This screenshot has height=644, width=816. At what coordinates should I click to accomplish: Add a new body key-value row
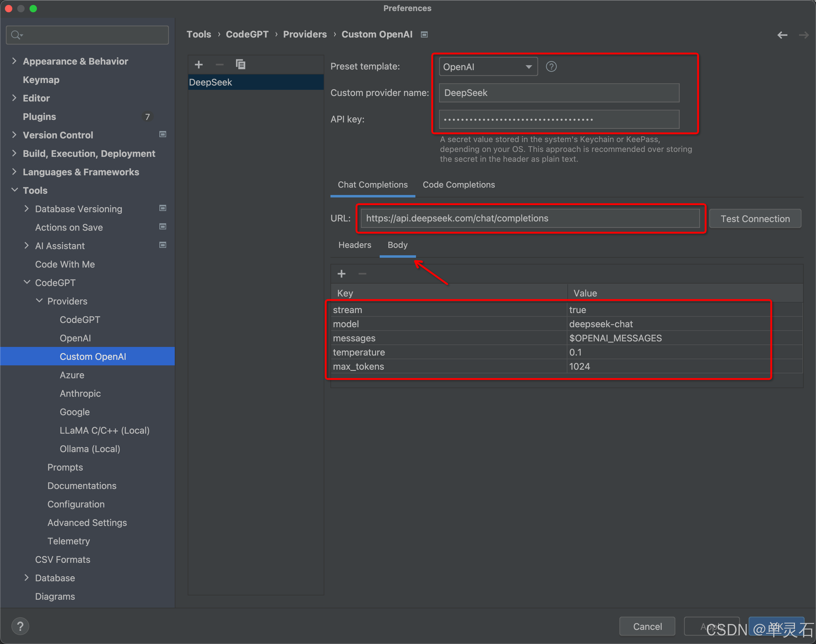coord(342,274)
